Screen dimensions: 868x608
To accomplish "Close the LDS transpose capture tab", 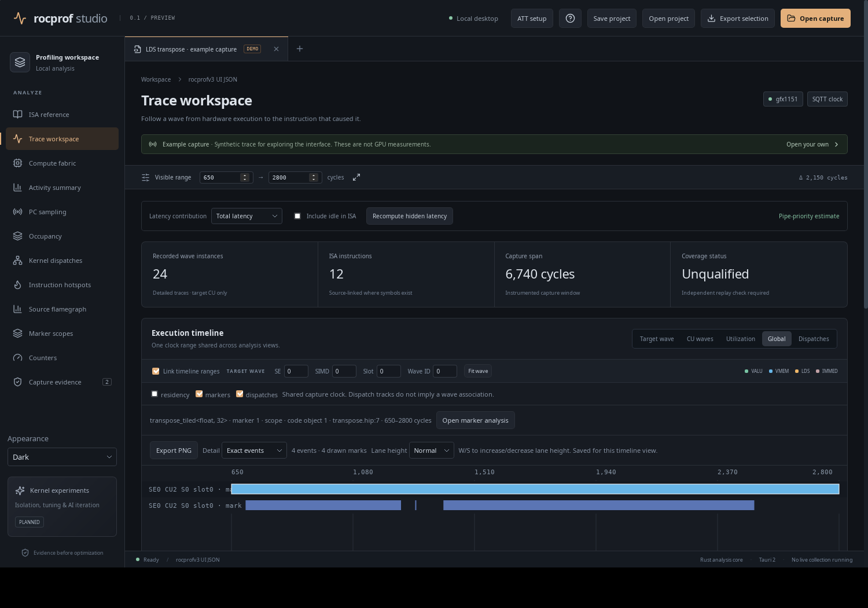I will tap(276, 49).
